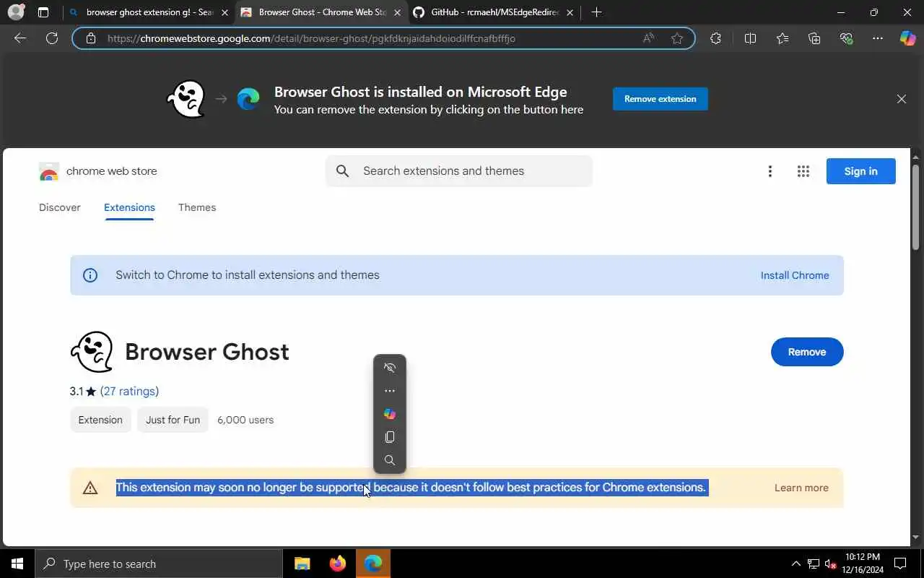
Task: Click the browser address bar URL
Action: point(311,38)
